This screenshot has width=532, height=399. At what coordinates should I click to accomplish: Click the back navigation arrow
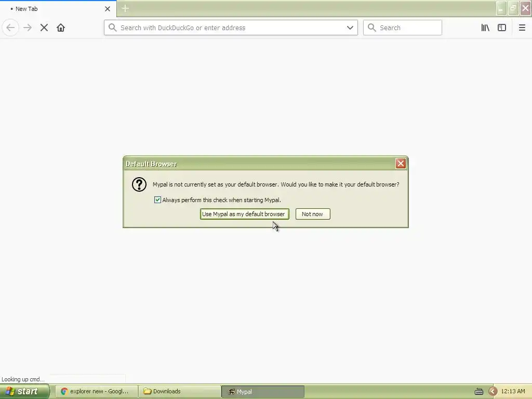[10, 28]
